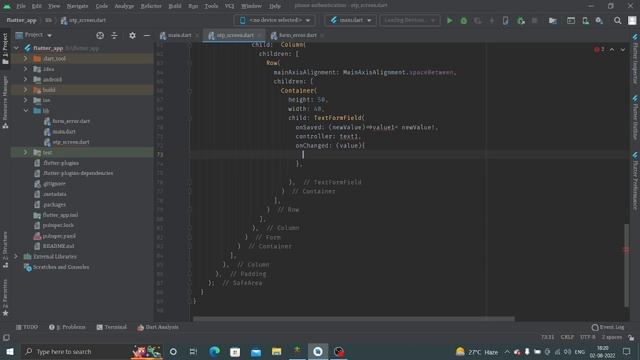
Task: Collapse the lib folder
Action: coord(26,111)
